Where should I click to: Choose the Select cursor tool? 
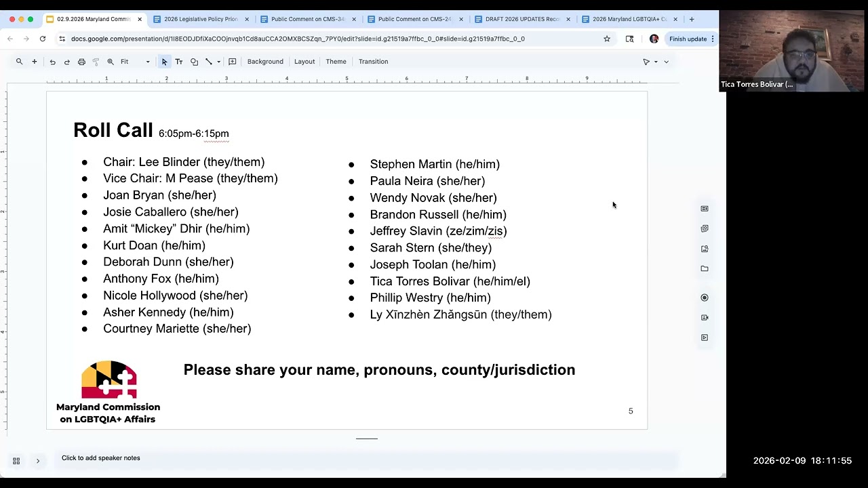coord(164,62)
